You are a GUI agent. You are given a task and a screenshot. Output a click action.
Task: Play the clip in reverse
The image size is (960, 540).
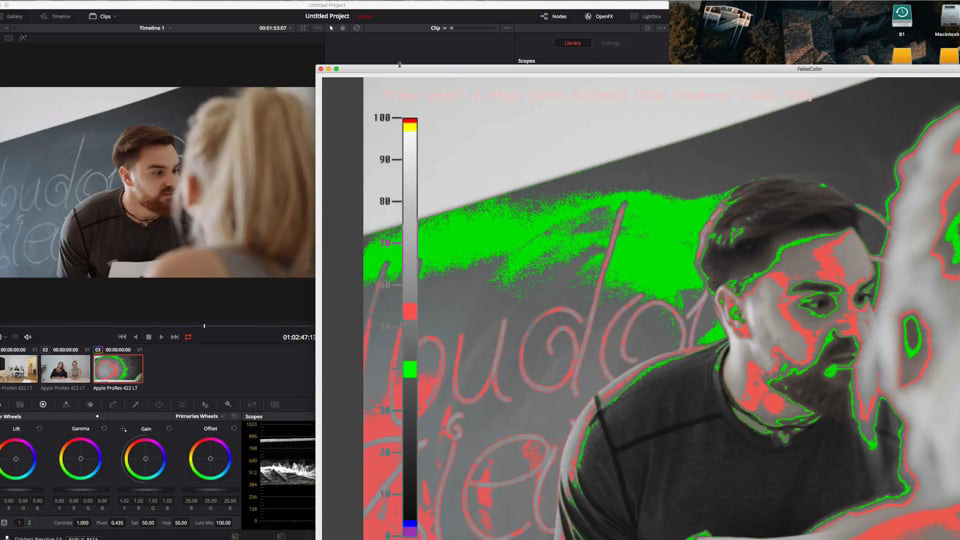[x=135, y=337]
